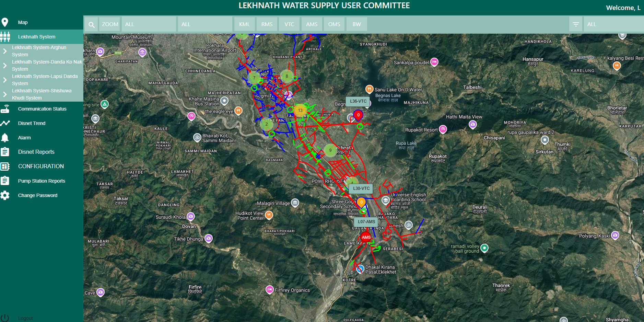
Task: Click the L36-VTC map label
Action: (358, 101)
